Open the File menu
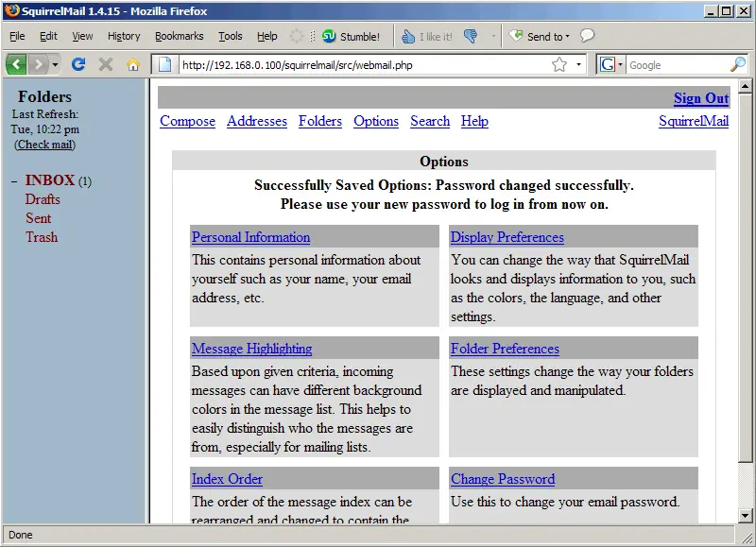The image size is (756, 547). [x=17, y=36]
